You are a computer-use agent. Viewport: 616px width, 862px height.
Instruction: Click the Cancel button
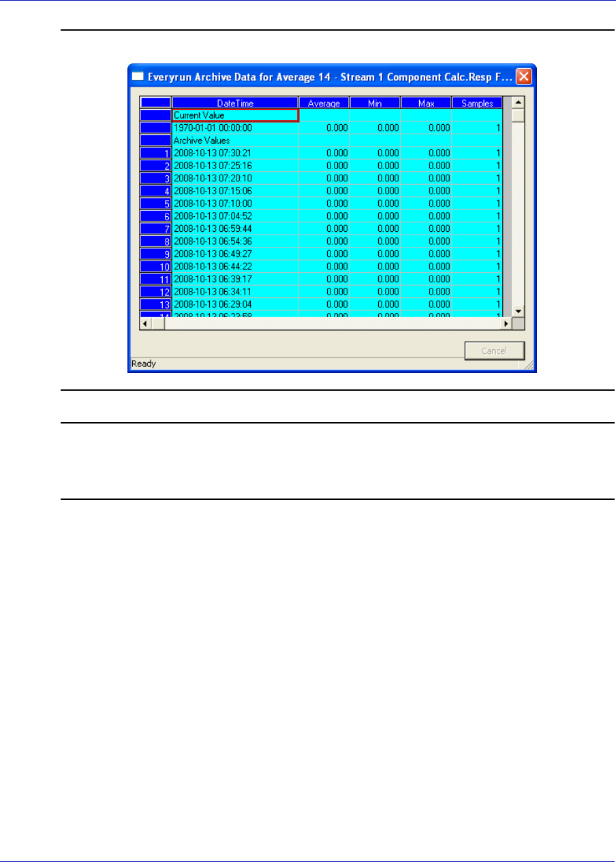coord(494,351)
